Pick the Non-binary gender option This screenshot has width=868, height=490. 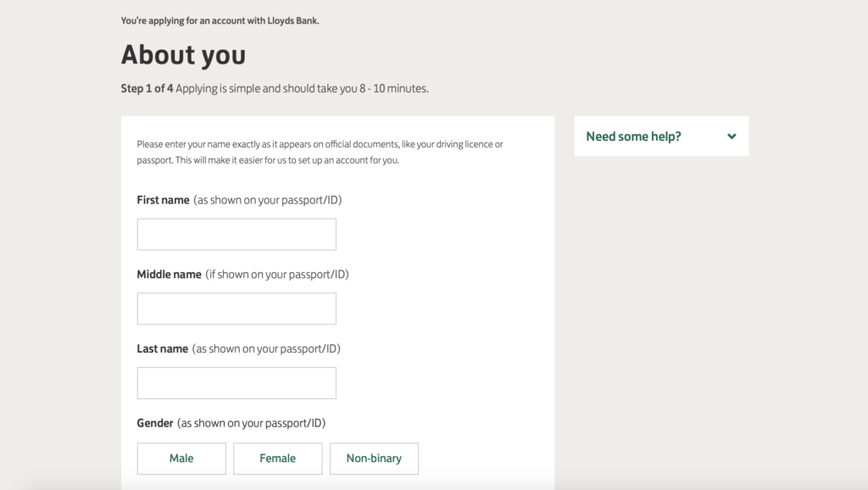[374, 459]
